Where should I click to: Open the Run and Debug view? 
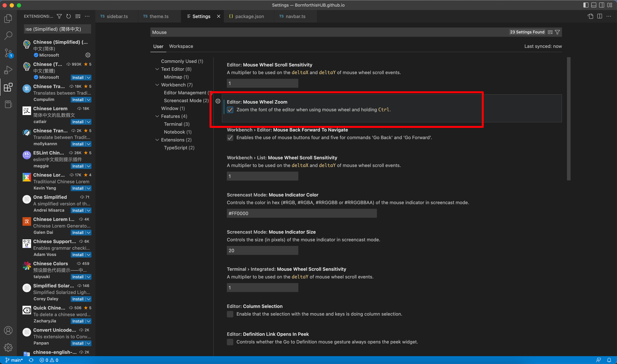8,70
